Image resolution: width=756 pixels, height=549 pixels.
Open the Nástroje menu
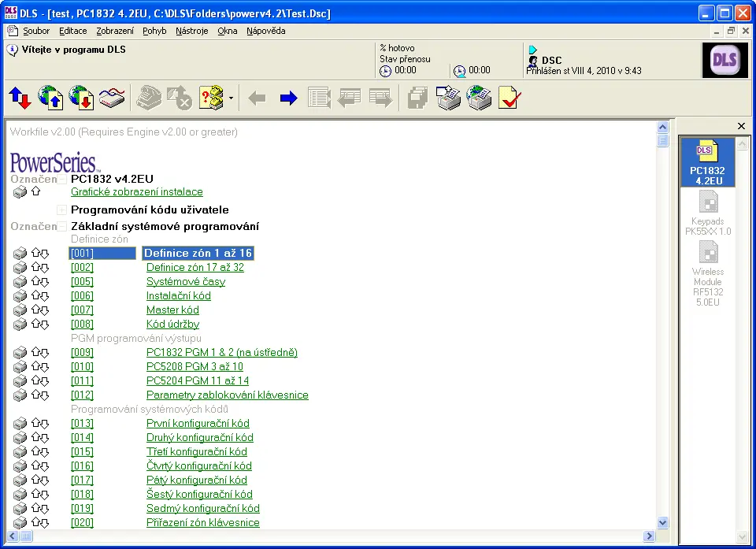pos(192,31)
